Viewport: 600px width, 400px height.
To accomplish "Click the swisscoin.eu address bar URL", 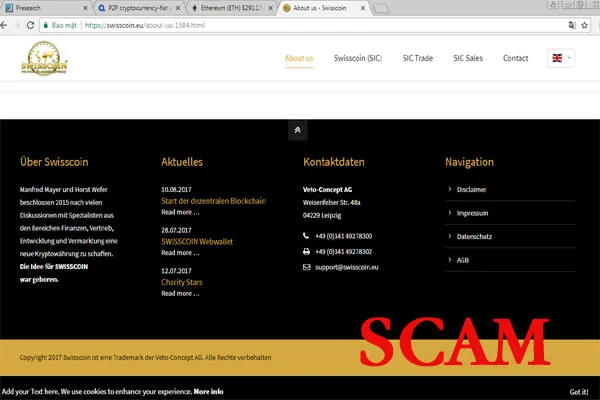I will [x=145, y=25].
